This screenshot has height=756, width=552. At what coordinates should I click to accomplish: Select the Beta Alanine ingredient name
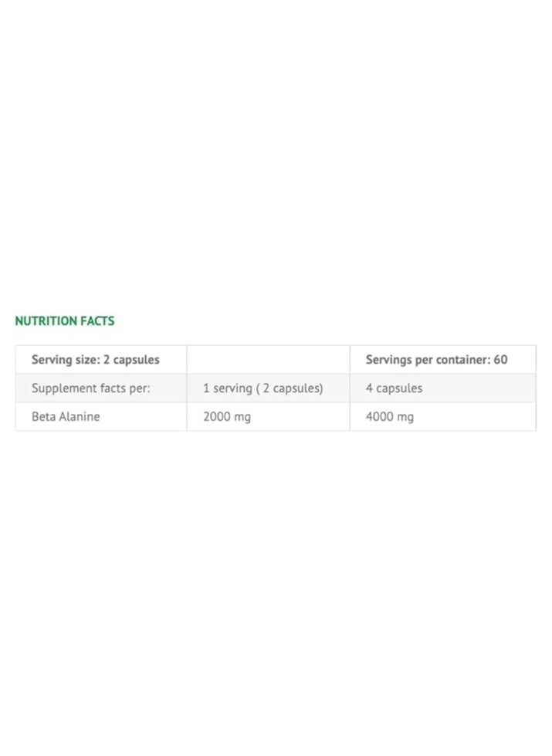66,416
